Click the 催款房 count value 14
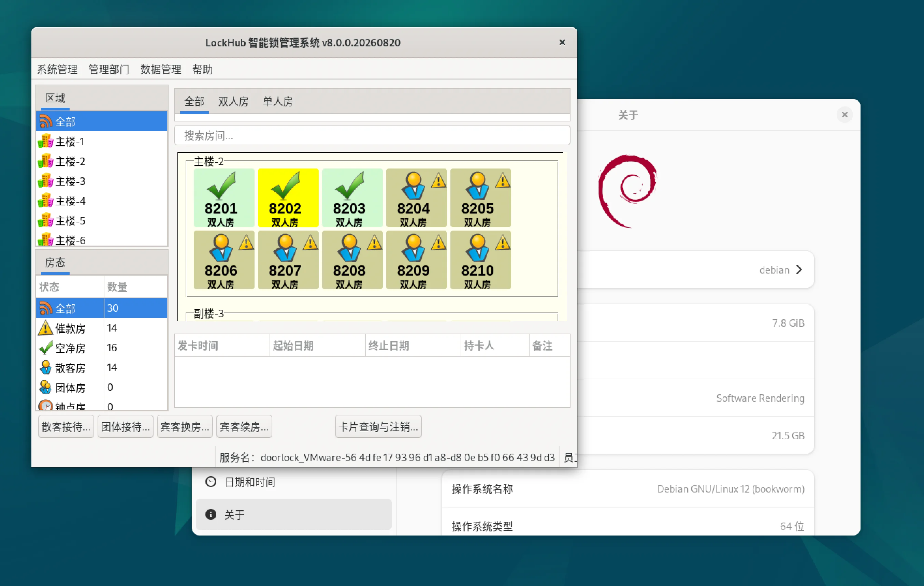The image size is (924, 586). (112, 328)
